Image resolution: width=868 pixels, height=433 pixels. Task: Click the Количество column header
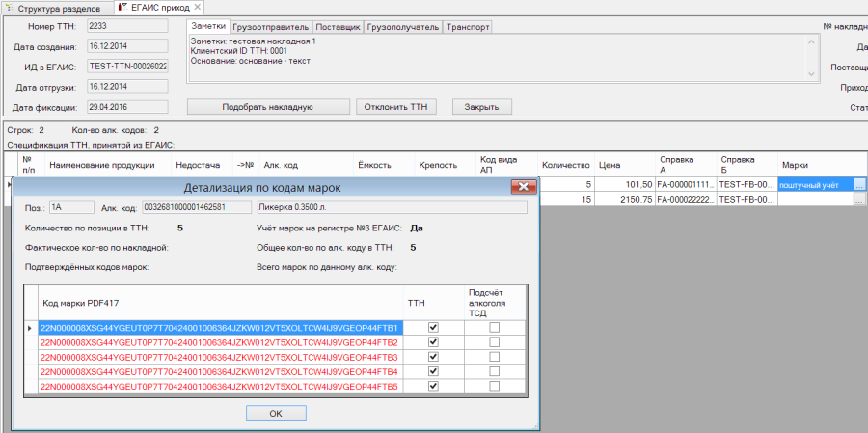[566, 165]
